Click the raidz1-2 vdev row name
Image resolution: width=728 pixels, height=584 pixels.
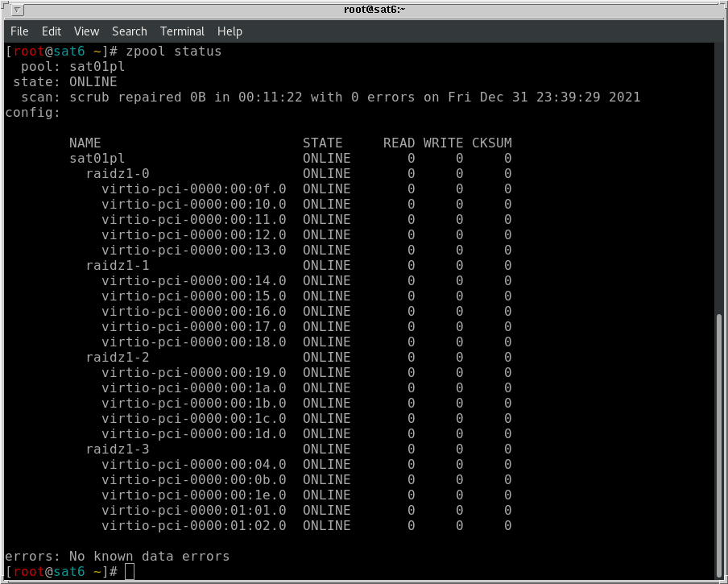coord(118,358)
